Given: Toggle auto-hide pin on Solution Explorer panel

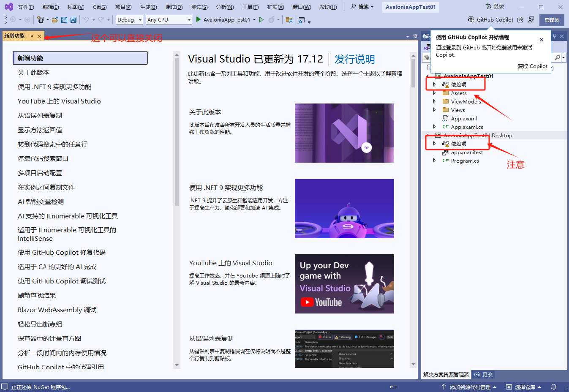Looking at the screenshot, I should point(554,36).
